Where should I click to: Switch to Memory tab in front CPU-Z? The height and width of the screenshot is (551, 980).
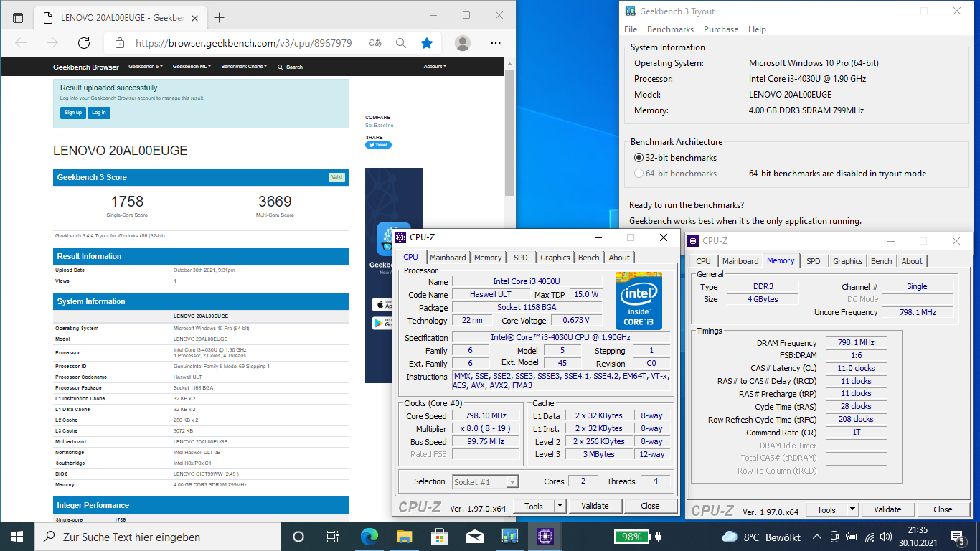pos(488,258)
